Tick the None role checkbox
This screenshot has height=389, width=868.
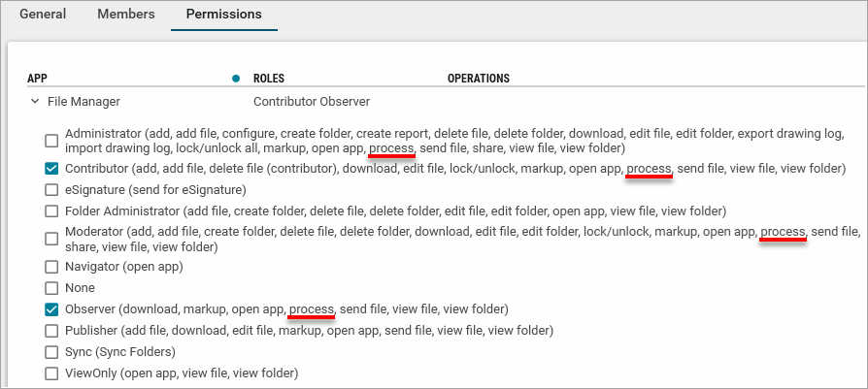(x=51, y=288)
